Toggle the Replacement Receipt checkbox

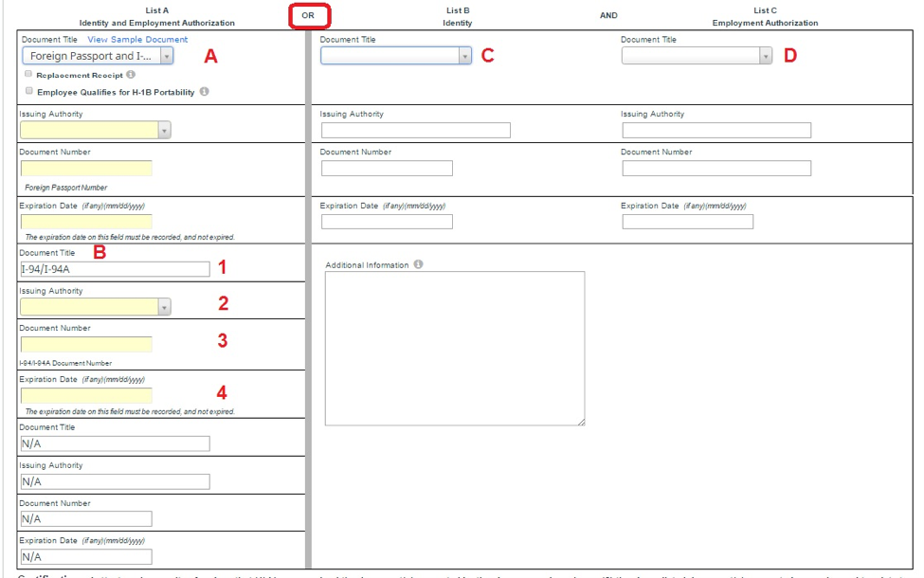pos(28,74)
